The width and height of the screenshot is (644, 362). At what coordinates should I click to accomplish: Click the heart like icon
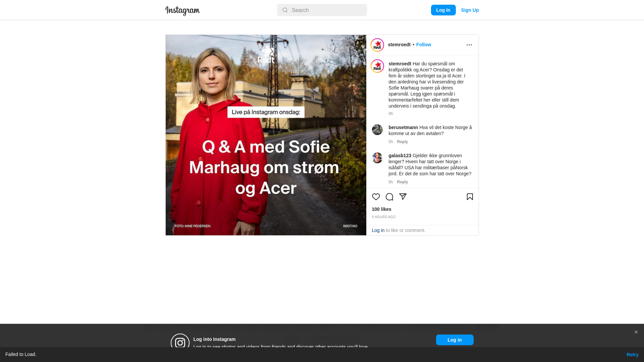tap(376, 197)
